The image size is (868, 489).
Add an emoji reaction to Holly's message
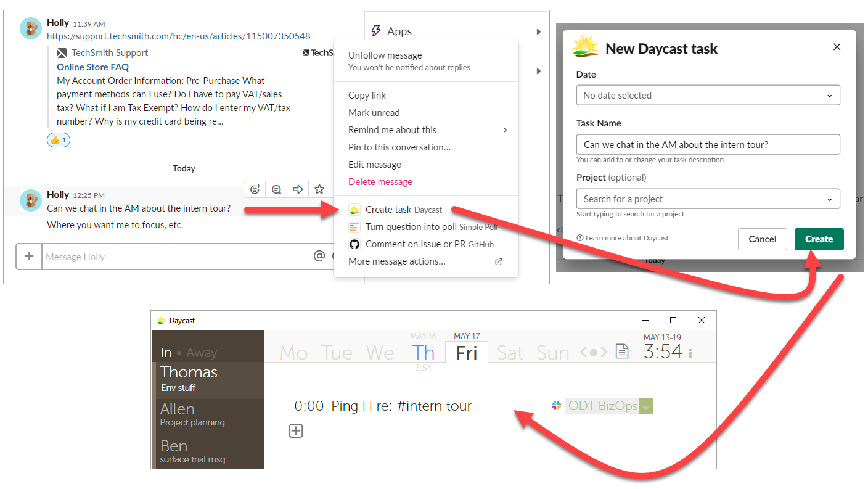click(x=255, y=189)
